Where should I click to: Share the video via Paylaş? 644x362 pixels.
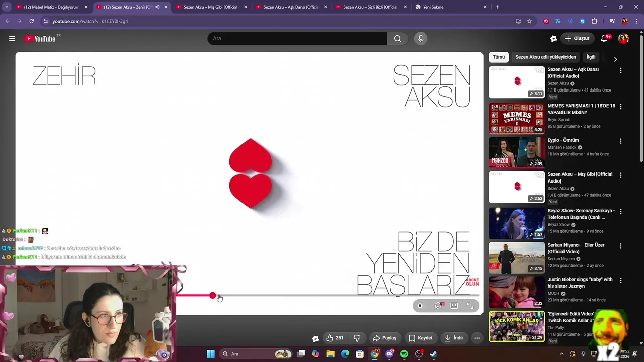[384, 338]
